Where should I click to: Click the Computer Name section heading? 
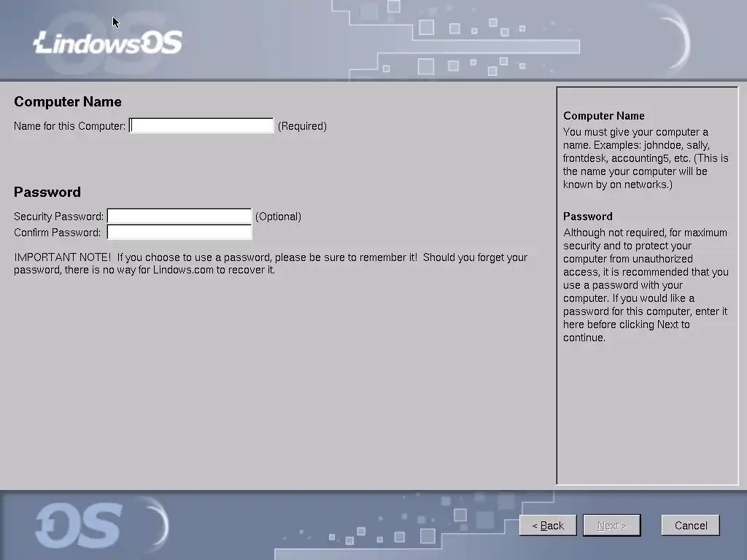pos(68,102)
